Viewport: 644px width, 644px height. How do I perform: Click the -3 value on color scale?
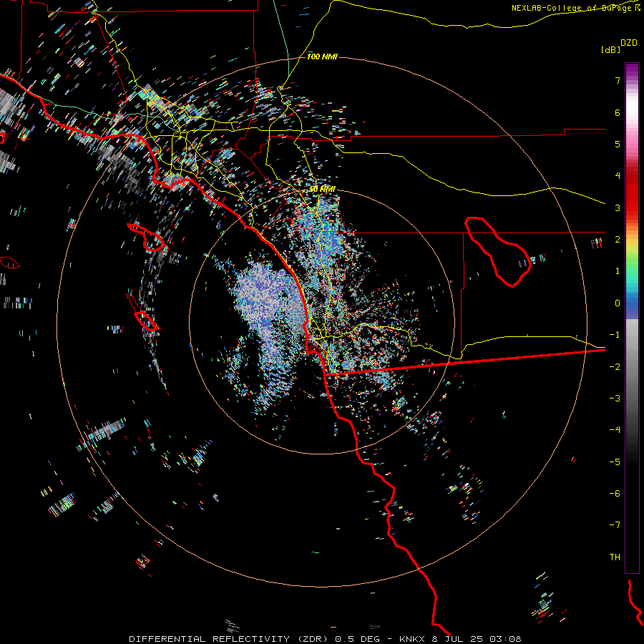pos(615,399)
